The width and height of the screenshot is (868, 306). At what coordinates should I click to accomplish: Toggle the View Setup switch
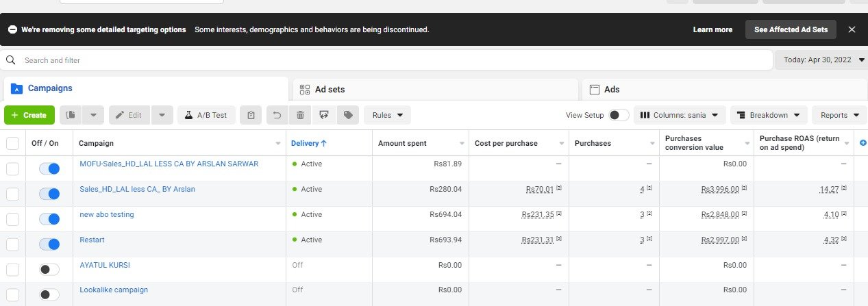click(x=619, y=115)
